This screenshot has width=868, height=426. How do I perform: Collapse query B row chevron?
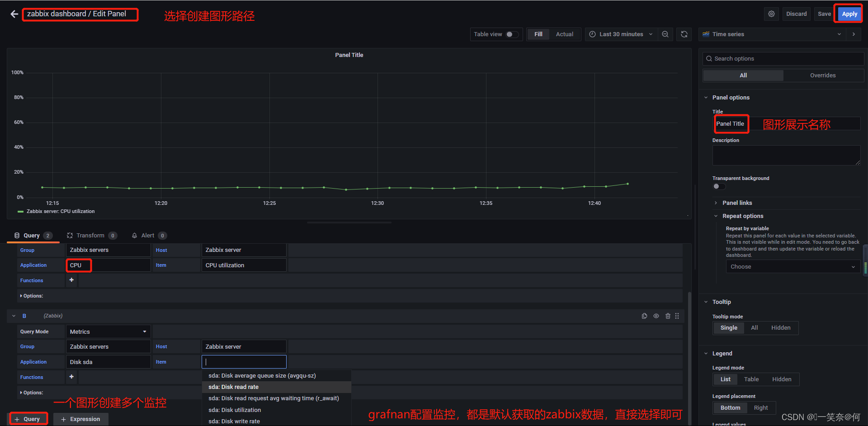pyautogui.click(x=14, y=316)
